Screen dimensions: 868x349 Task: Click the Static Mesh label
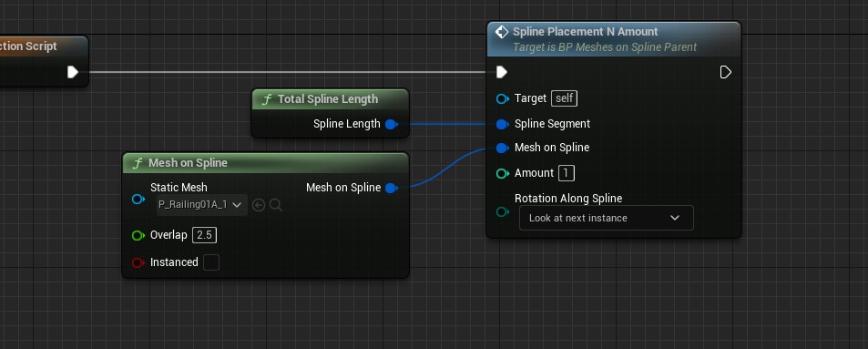pos(179,188)
